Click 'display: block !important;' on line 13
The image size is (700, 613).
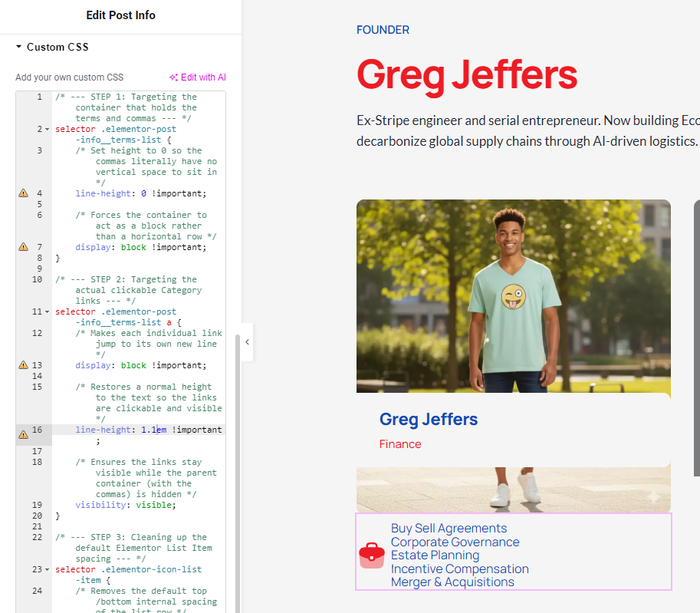(x=140, y=365)
